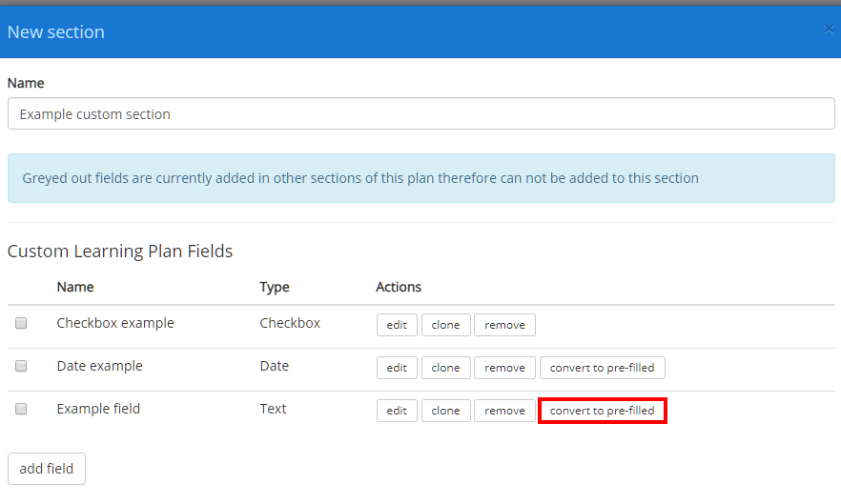This screenshot has width=841, height=504.
Task: Clone the Checkbox example field
Action: 445,325
